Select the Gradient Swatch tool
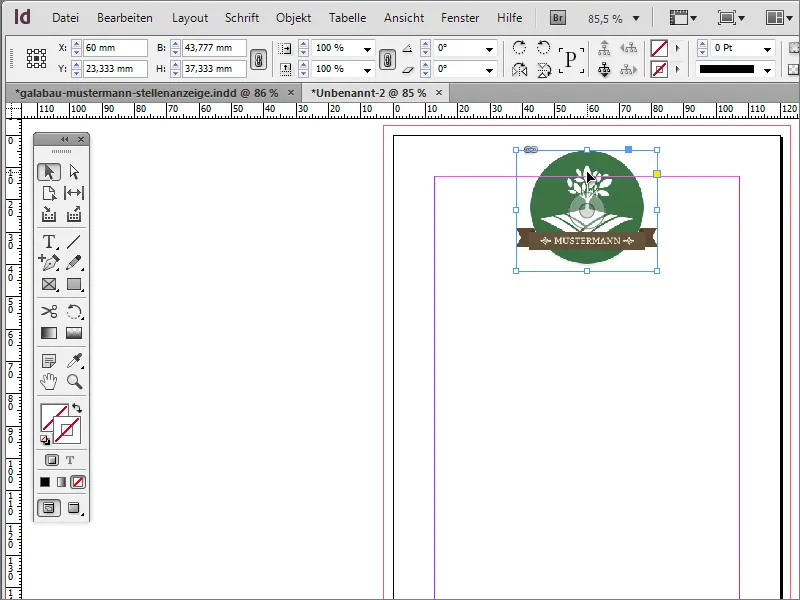The image size is (800, 600). pos(49,333)
